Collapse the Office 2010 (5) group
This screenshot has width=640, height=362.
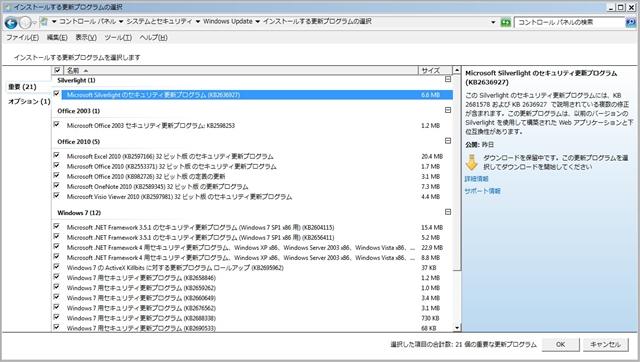(448, 141)
